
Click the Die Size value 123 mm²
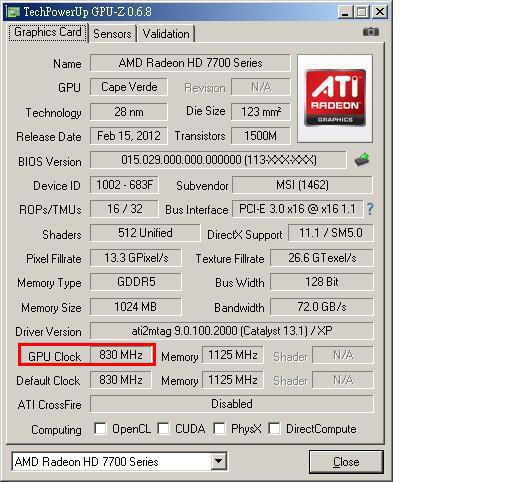pos(261,112)
